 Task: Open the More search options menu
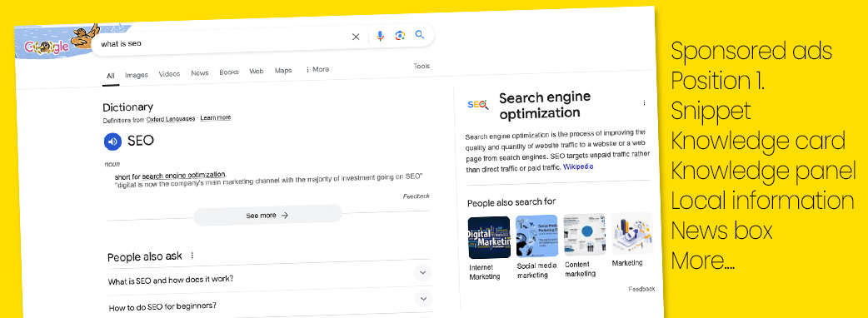pyautogui.click(x=317, y=70)
